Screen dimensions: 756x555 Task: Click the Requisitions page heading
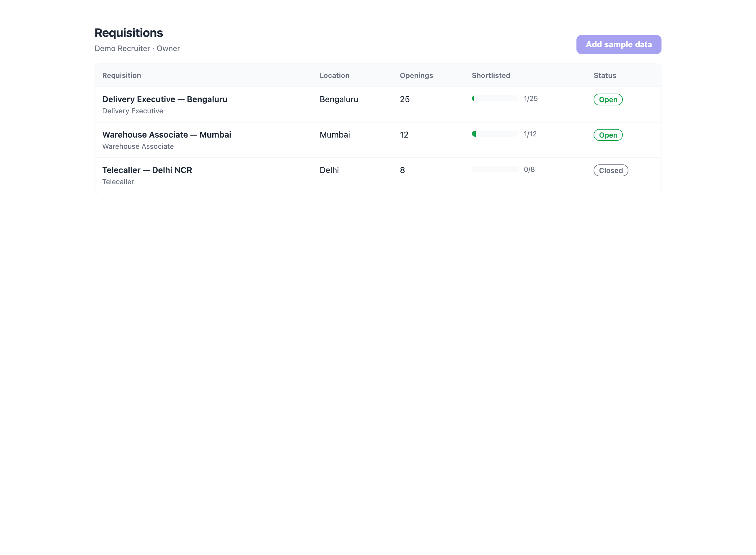(x=129, y=33)
